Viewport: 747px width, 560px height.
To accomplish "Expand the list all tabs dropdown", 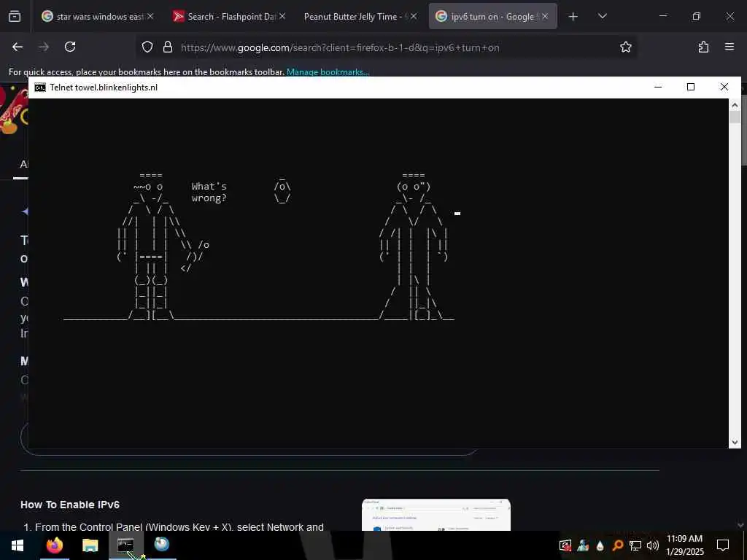I will [x=602, y=16].
